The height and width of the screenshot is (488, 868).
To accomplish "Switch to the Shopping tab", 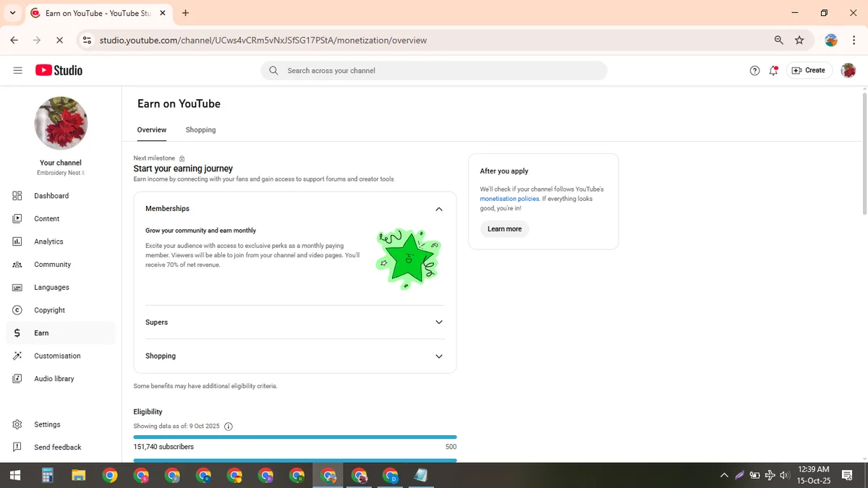I will point(200,130).
